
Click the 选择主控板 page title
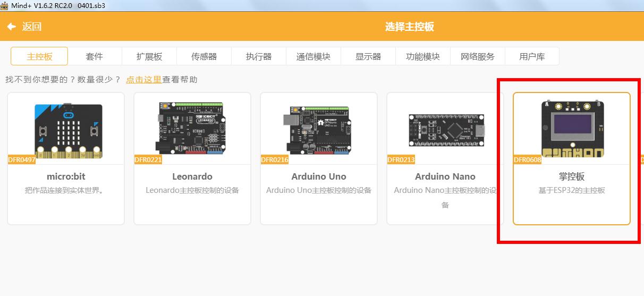coord(410,27)
